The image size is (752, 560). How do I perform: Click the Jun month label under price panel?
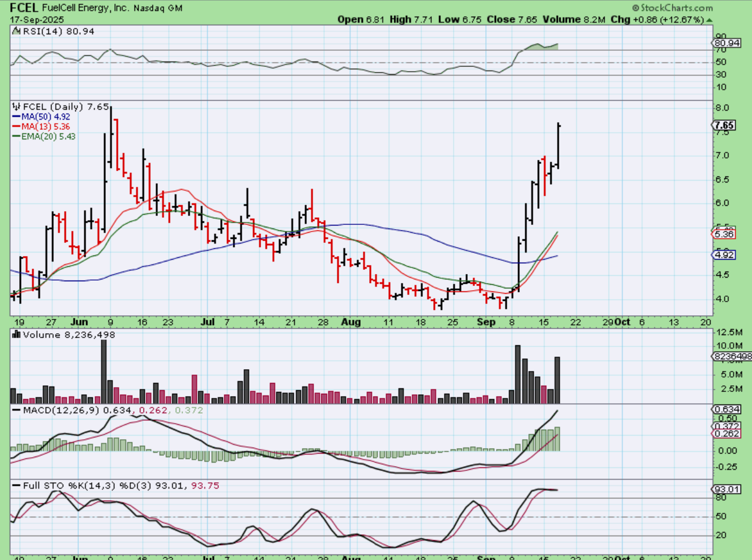78,322
